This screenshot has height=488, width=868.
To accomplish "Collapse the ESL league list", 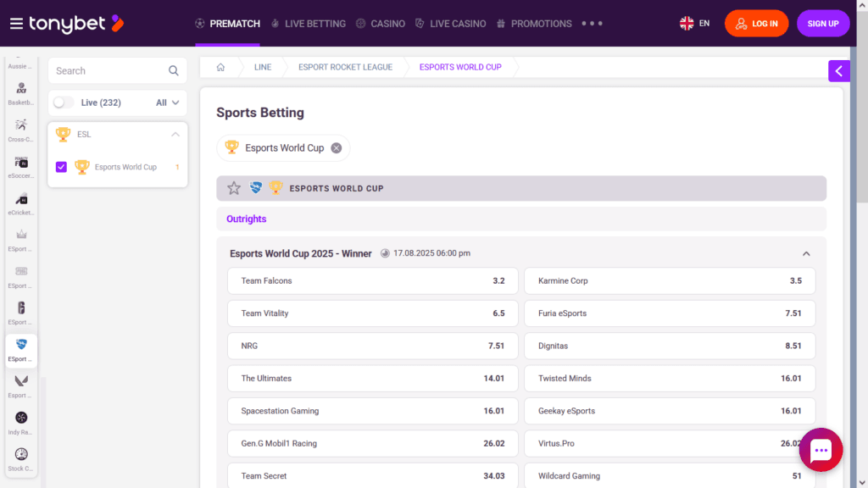I will pyautogui.click(x=175, y=134).
